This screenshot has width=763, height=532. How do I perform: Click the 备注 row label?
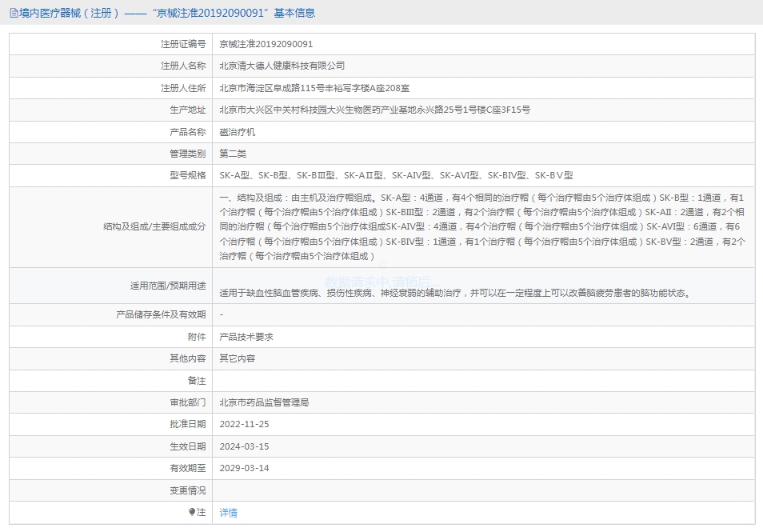(x=197, y=381)
